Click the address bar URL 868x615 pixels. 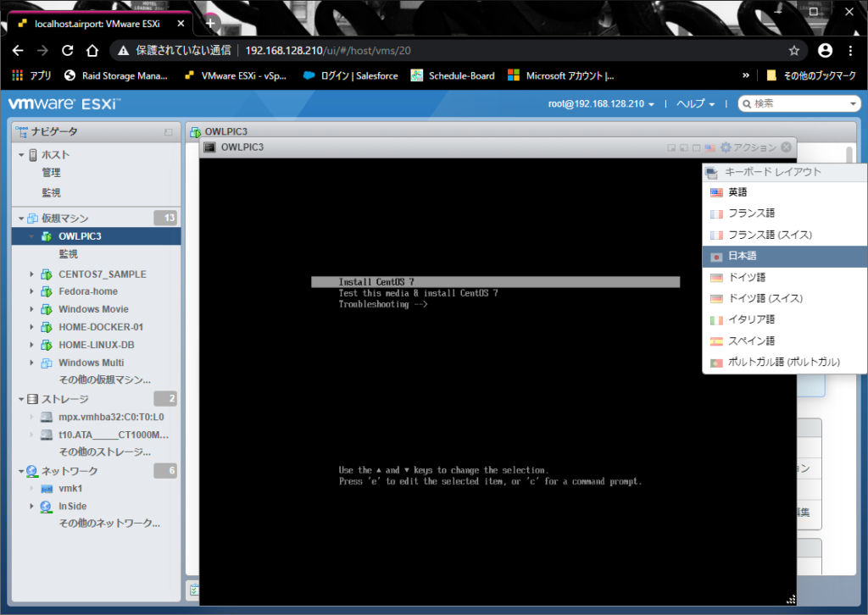tap(328, 51)
